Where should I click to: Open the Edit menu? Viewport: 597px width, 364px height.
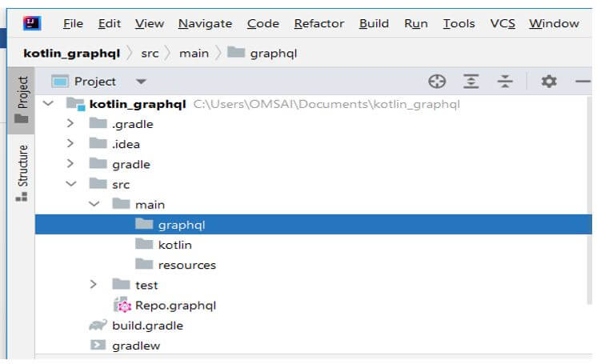tap(110, 24)
